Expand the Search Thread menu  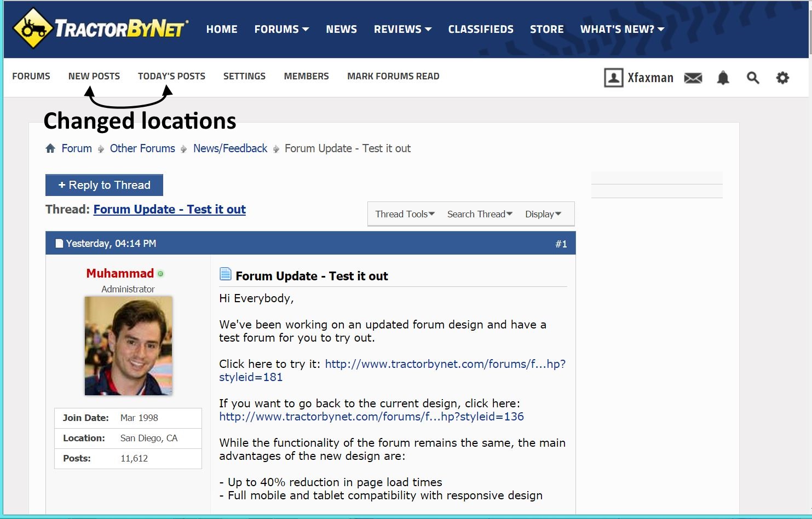[x=480, y=214]
